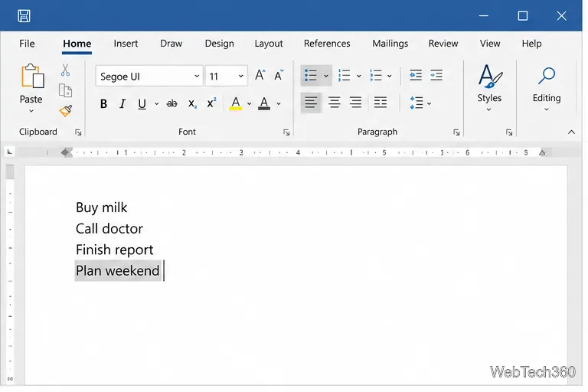Expand multilevel list dropdown arrow
Viewport: 588px width, 392px height.
click(390, 76)
